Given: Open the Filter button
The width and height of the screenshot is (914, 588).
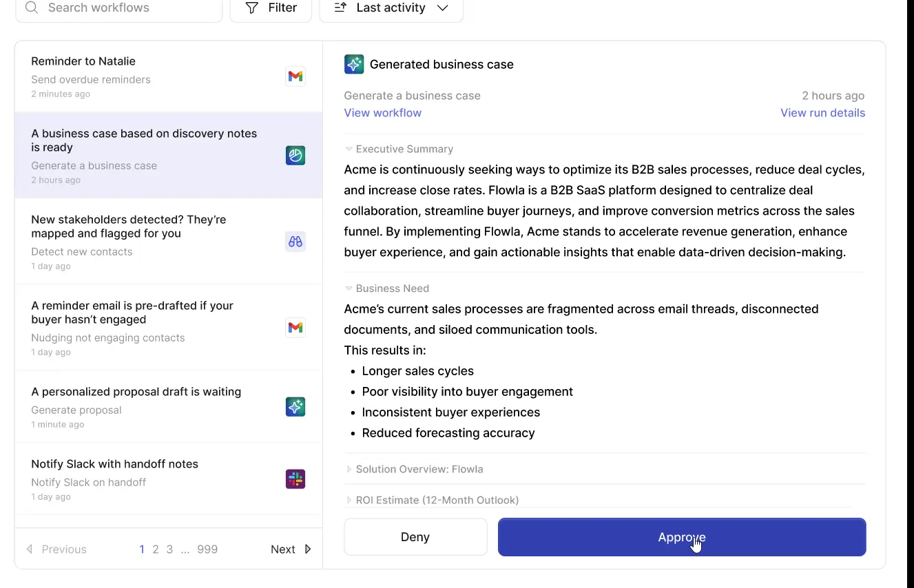Looking at the screenshot, I should (x=271, y=8).
